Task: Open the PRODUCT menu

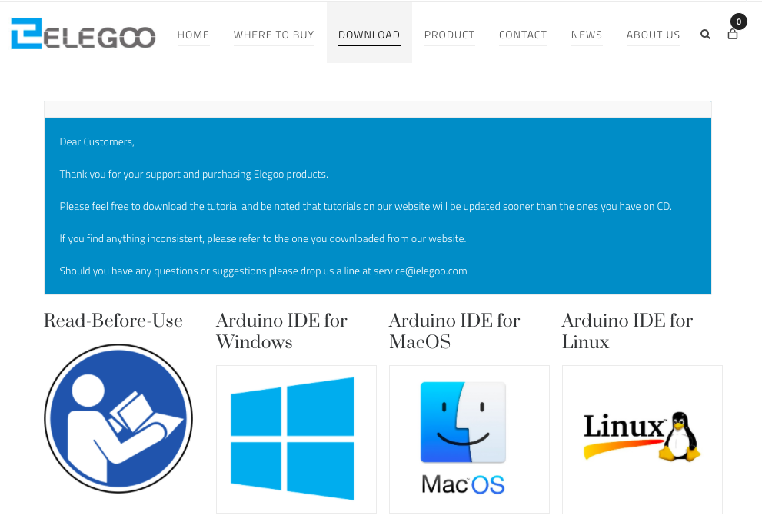Action: click(x=450, y=35)
